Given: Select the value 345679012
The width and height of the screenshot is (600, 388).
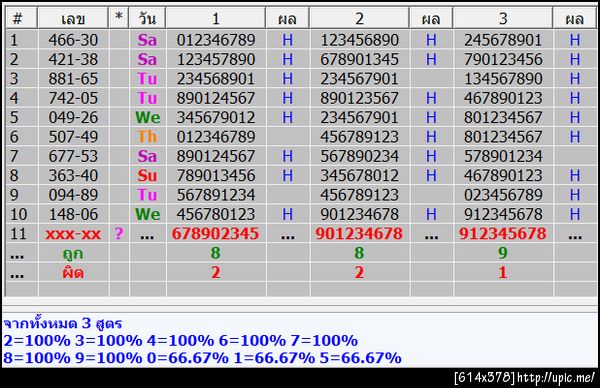Looking at the screenshot, I should [215, 117].
